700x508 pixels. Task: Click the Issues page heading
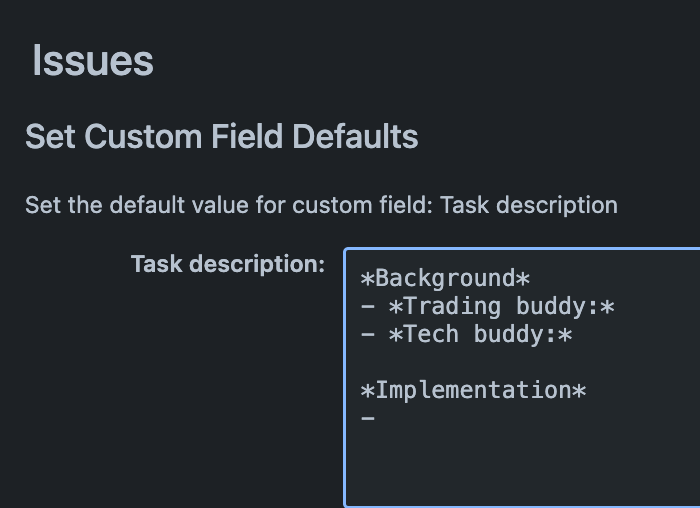93,61
